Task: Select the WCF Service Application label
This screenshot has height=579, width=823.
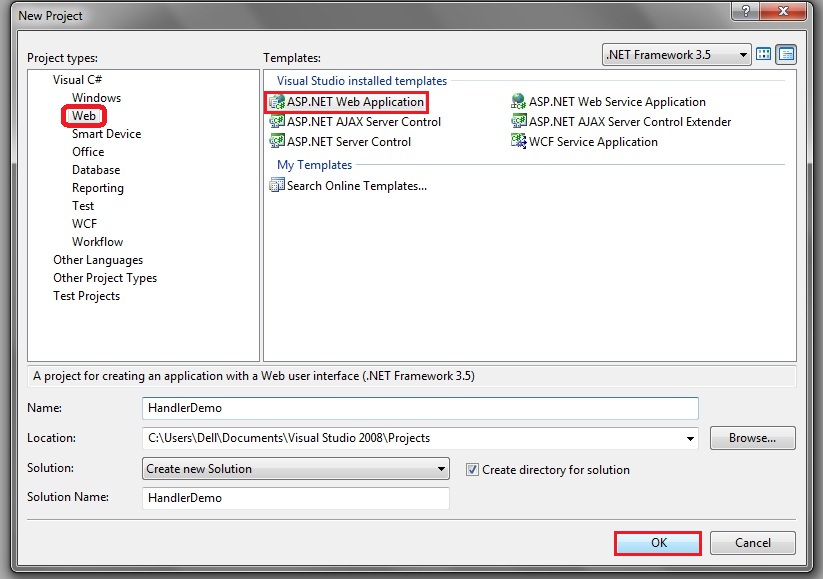Action: click(593, 142)
